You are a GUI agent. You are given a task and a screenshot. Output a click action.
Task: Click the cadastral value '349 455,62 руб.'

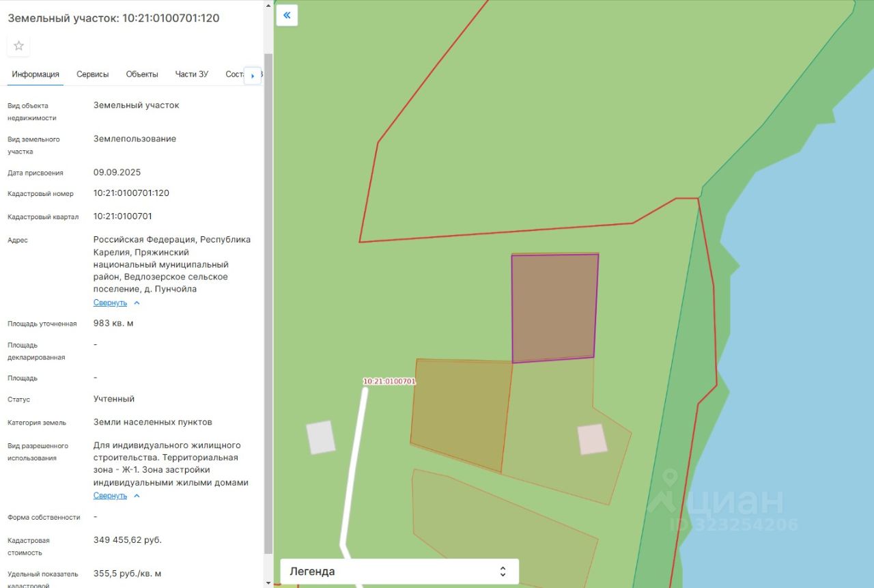point(128,540)
